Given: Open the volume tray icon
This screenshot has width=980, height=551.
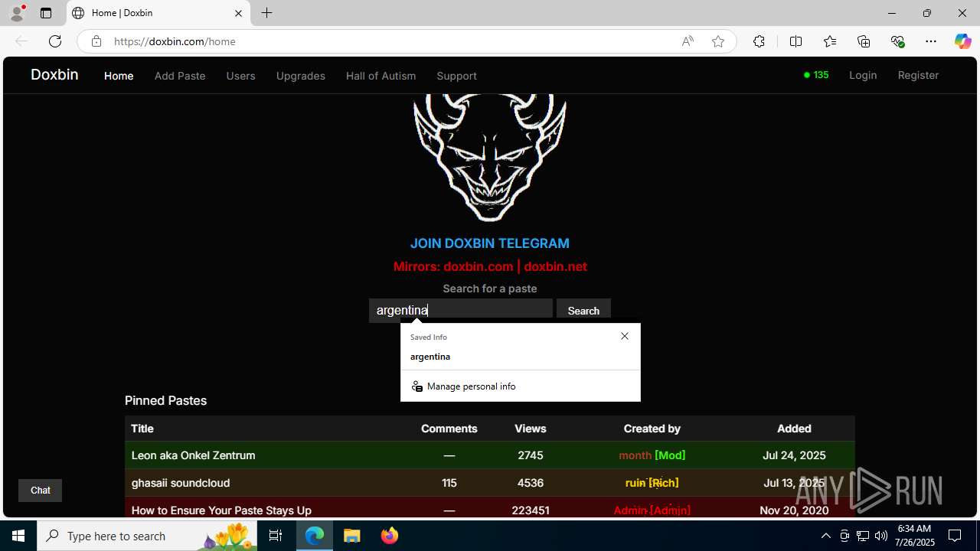Looking at the screenshot, I should (x=880, y=536).
